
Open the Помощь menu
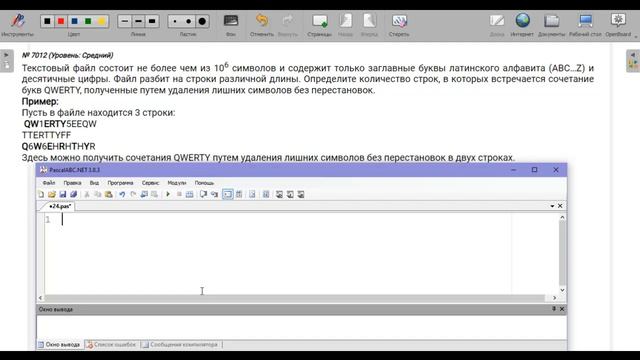pyautogui.click(x=204, y=183)
